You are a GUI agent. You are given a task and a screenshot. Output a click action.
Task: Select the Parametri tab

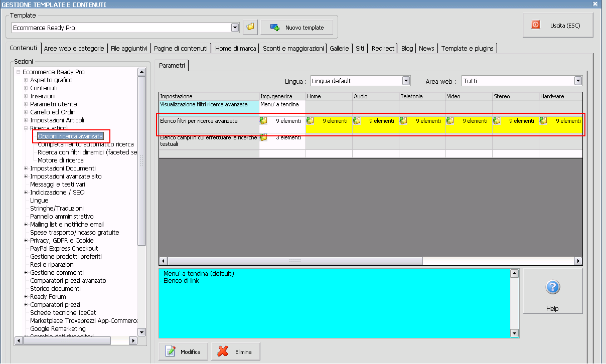pyautogui.click(x=172, y=65)
